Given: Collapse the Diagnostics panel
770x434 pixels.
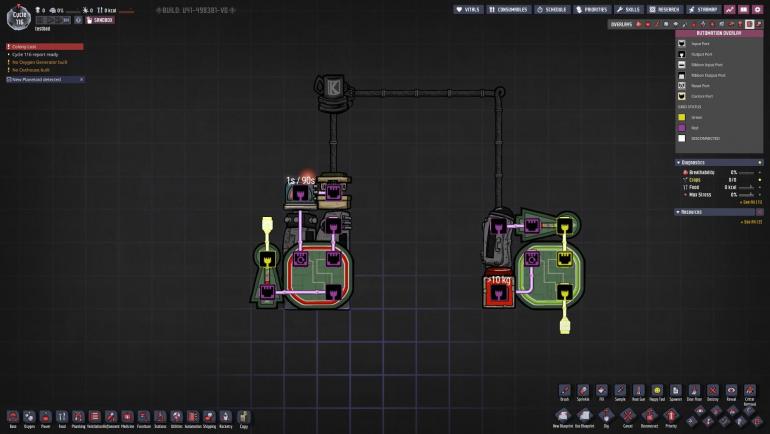Looking at the screenshot, I should click(719, 163).
